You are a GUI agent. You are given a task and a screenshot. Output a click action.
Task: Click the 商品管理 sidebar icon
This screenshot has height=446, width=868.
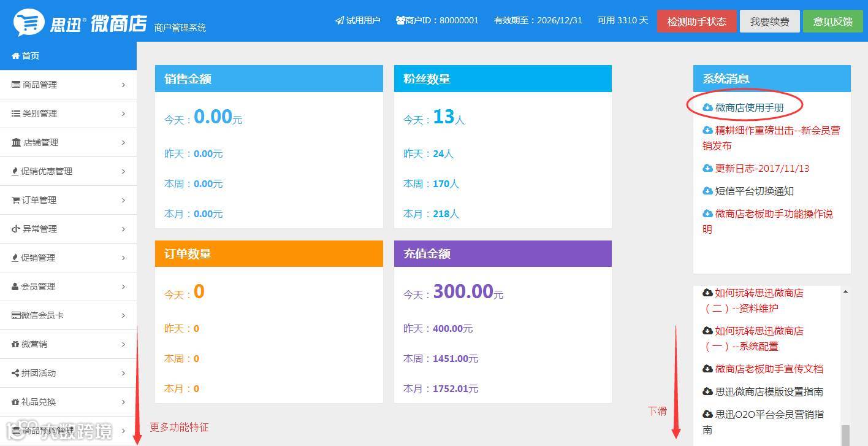[x=16, y=85]
